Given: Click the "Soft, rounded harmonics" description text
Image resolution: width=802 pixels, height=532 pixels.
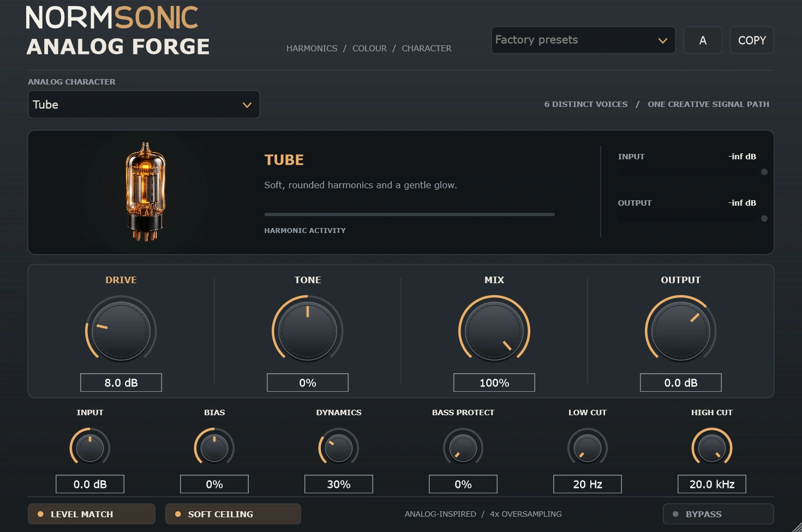Looking at the screenshot, I should pyautogui.click(x=361, y=185).
